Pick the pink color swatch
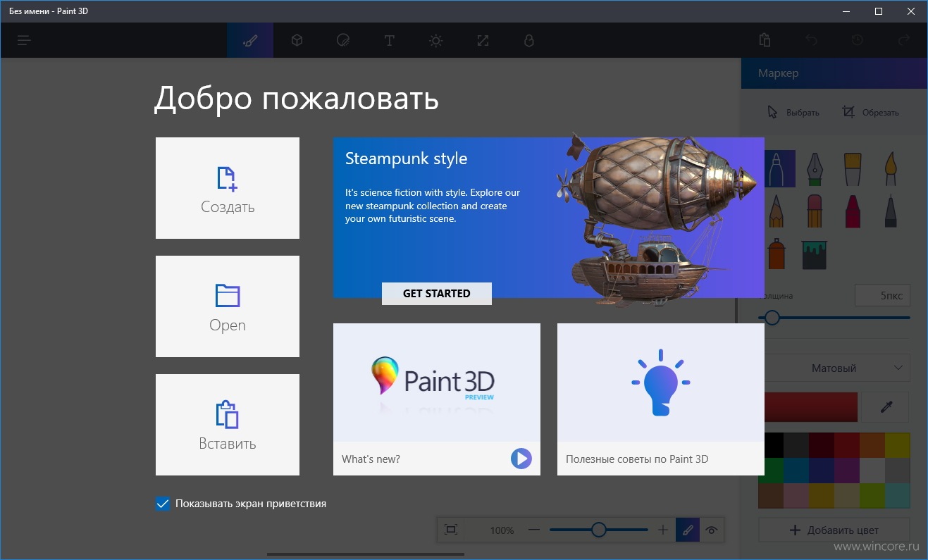This screenshot has height=560, width=928. pos(796,496)
